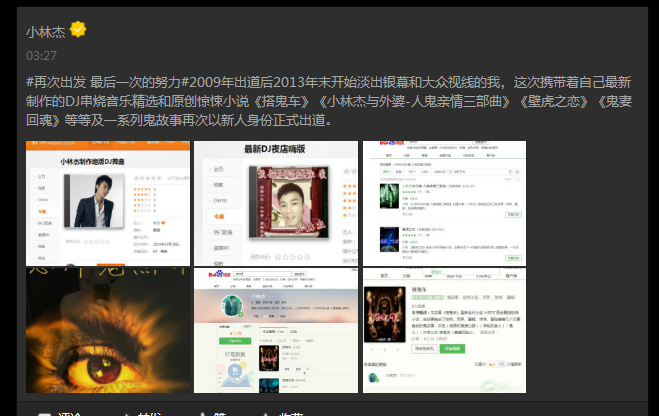This screenshot has height=416, width=659.
Task: Open the 搭鬼车 book detail thumbnail
Action: point(444,330)
